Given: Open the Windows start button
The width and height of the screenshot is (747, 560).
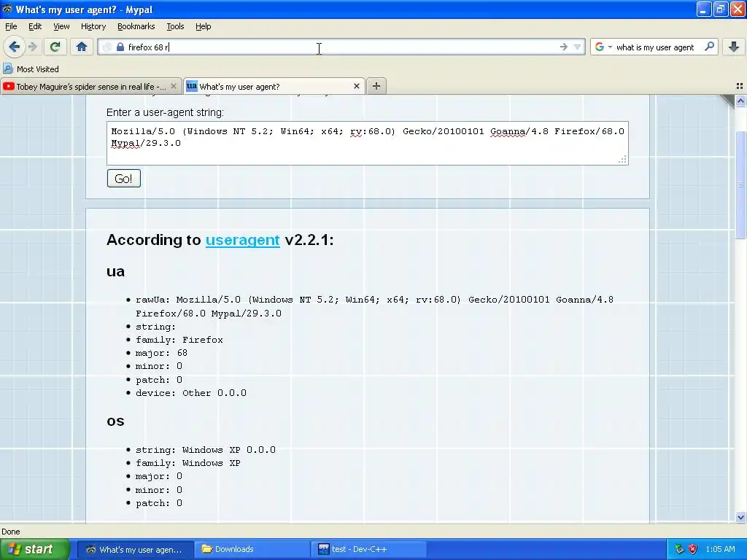Looking at the screenshot, I should tap(35, 549).
